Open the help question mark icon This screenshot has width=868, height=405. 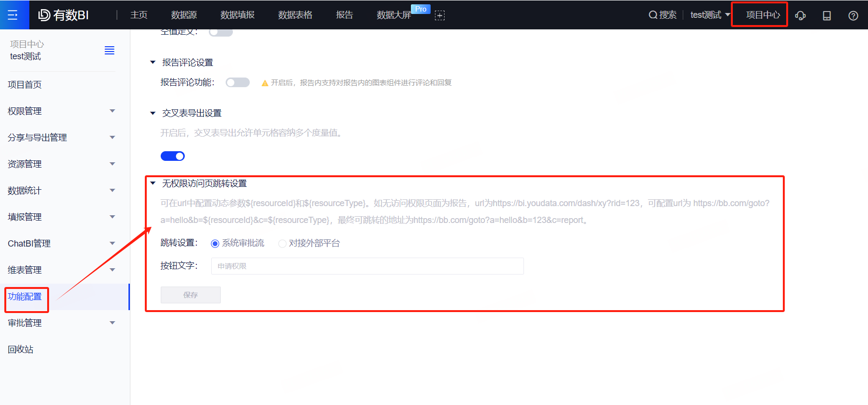point(853,15)
